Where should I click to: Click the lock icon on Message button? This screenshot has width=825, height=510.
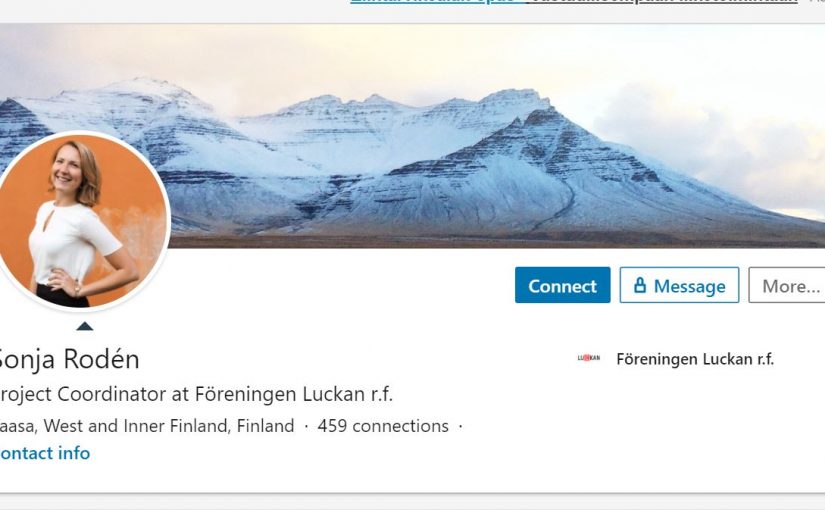[640, 285]
